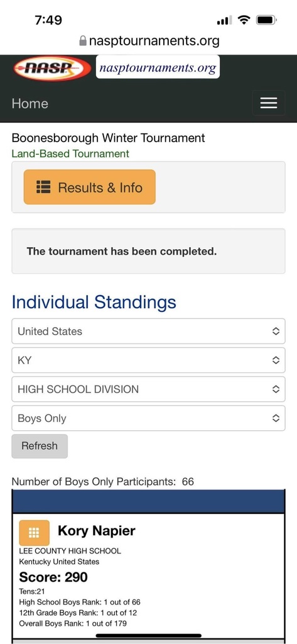Tap the Wi-Fi status icon
This screenshot has height=644, width=297.
click(x=244, y=19)
